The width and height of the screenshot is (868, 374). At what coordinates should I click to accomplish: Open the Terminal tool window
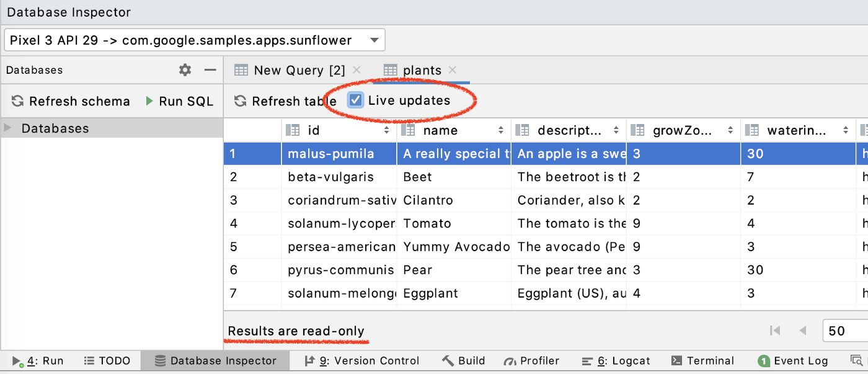coord(702,361)
